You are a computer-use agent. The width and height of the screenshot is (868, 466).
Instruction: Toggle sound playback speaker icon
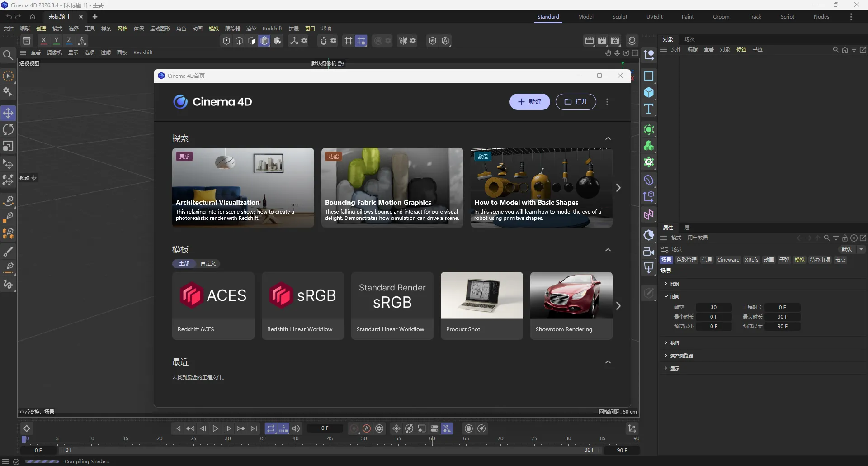[296, 428]
